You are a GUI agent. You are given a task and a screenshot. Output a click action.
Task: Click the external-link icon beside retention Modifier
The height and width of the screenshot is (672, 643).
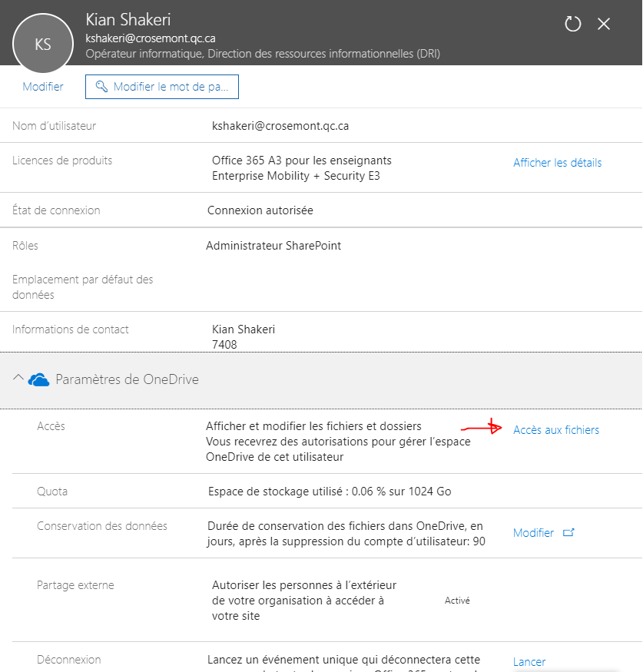(568, 532)
